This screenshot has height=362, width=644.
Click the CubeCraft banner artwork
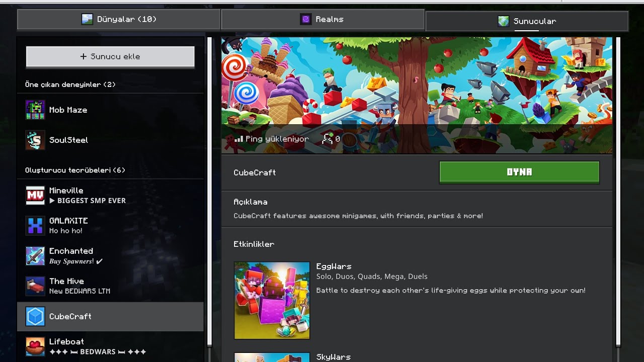417,95
